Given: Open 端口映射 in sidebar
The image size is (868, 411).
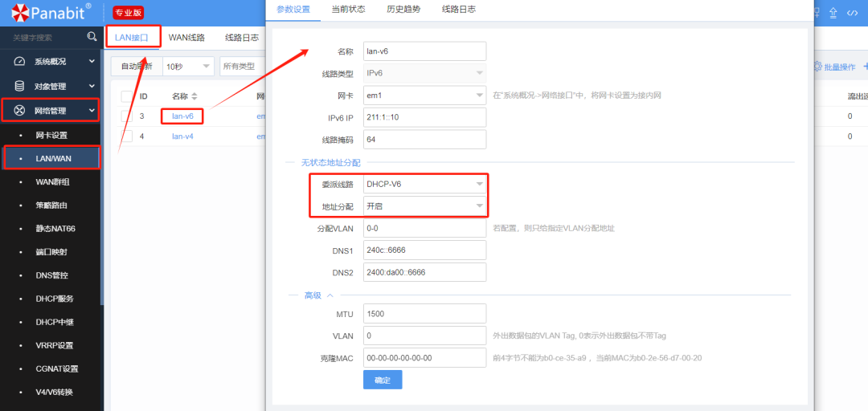Looking at the screenshot, I should [x=51, y=252].
